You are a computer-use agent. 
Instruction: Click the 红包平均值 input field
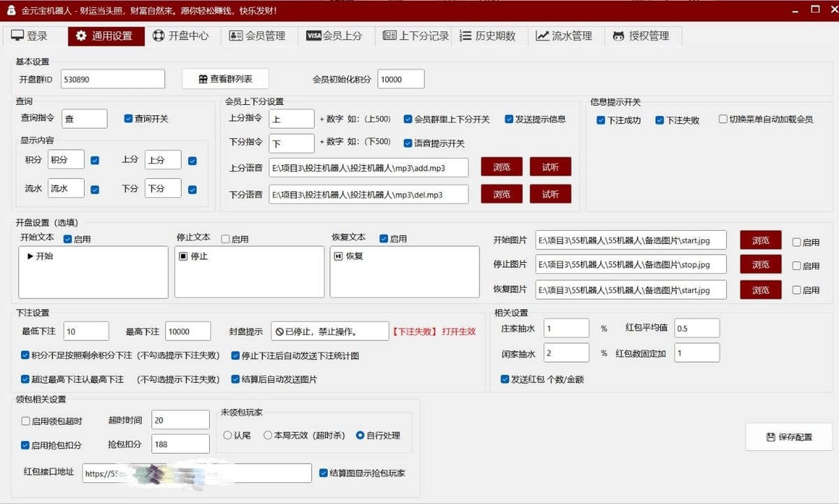pyautogui.click(x=697, y=329)
